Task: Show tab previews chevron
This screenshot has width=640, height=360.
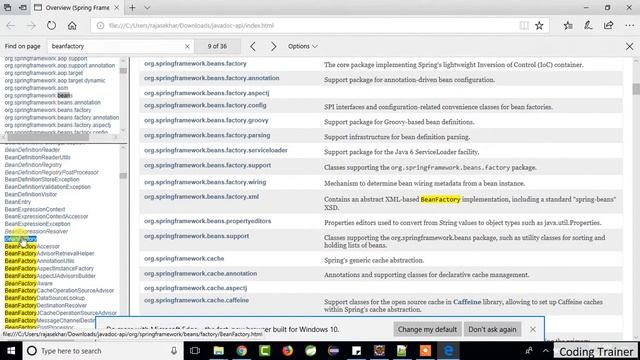Action: 147,7
